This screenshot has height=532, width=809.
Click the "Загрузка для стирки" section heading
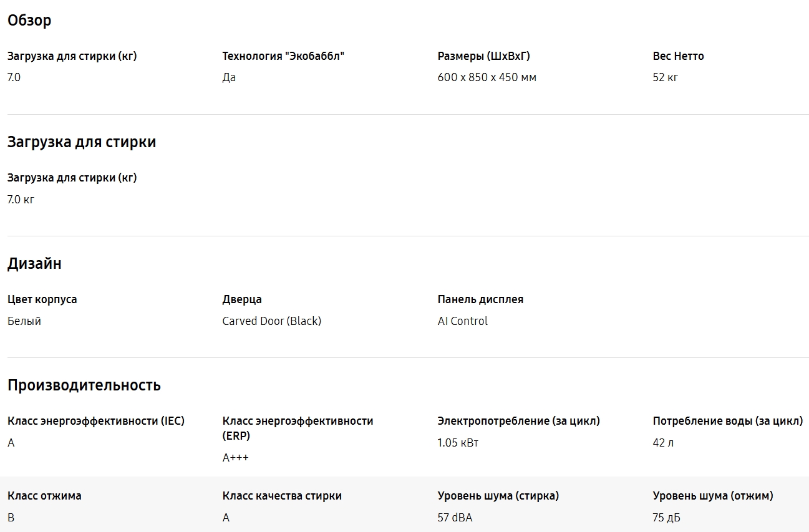[82, 142]
